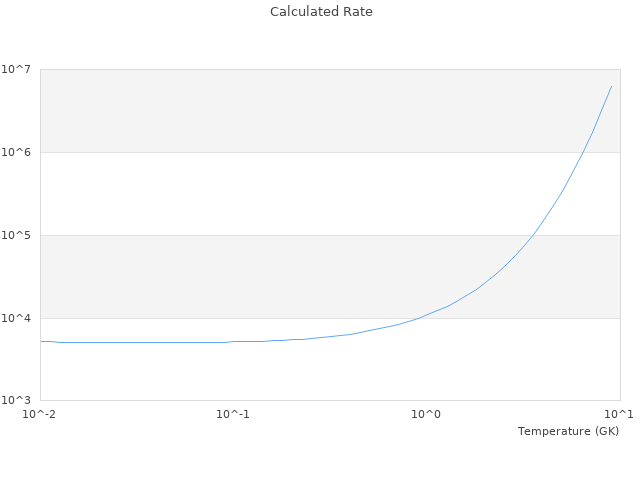The image size is (640, 480).
Task: Select the 10^7 y-axis tick label
Action: [x=15, y=69]
